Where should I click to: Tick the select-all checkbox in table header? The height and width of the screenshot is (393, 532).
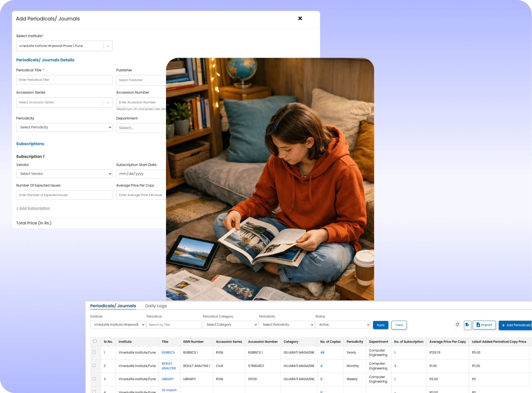tap(95, 341)
